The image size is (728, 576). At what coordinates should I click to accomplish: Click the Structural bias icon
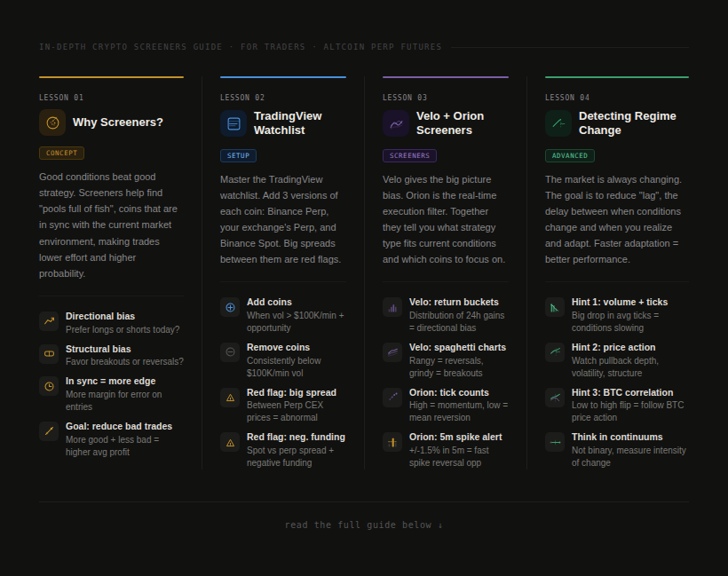click(x=49, y=353)
